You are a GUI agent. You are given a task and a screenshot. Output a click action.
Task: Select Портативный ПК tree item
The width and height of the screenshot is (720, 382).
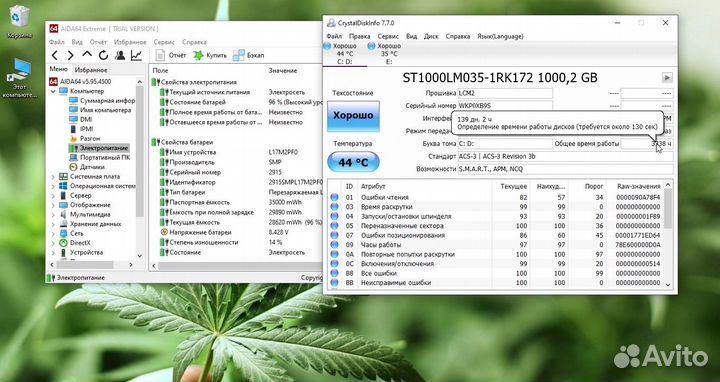(100, 157)
